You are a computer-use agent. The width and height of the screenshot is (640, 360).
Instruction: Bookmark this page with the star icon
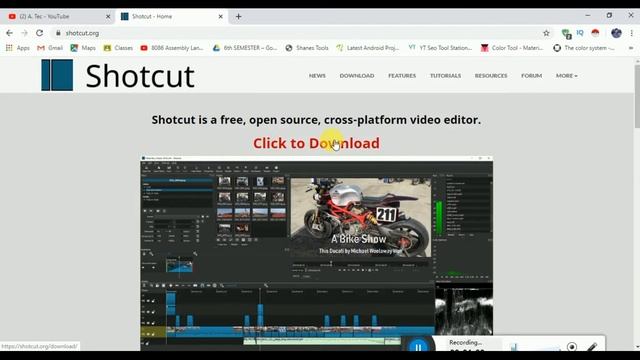point(546,33)
